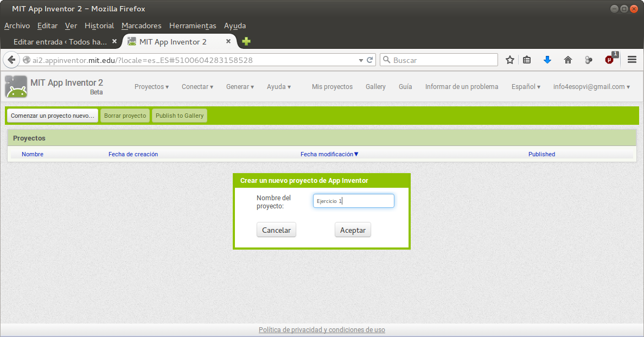Focus the 'Nombre del proyecto' text field
This screenshot has width=644, height=337.
point(354,201)
